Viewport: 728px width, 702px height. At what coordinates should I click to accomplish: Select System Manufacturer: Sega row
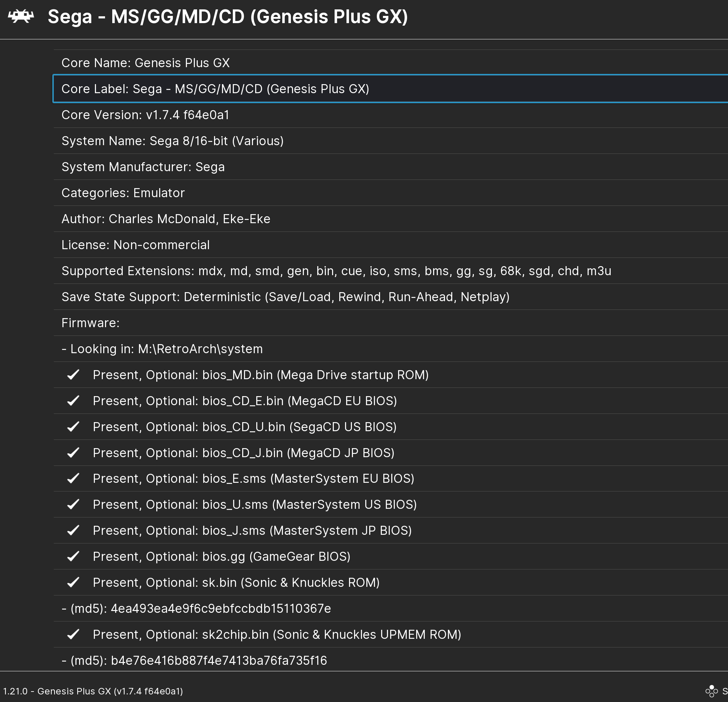[x=391, y=167]
